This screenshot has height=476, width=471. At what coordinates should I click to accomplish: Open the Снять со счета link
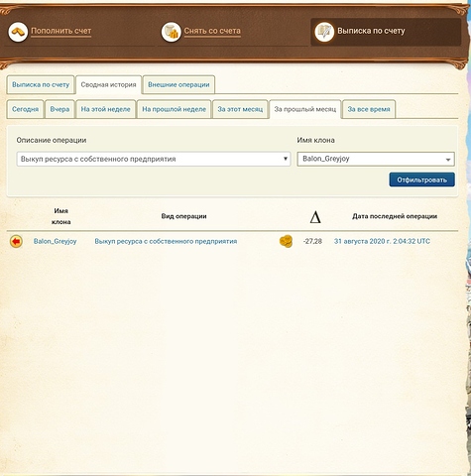coord(212,31)
